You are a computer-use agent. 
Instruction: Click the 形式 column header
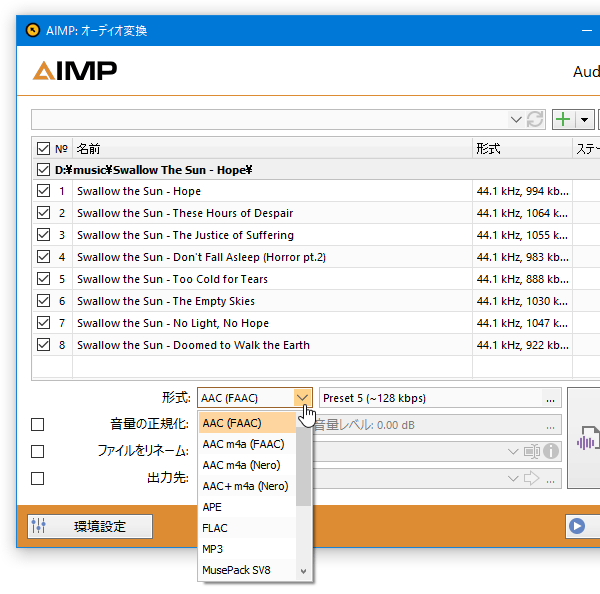(x=522, y=148)
